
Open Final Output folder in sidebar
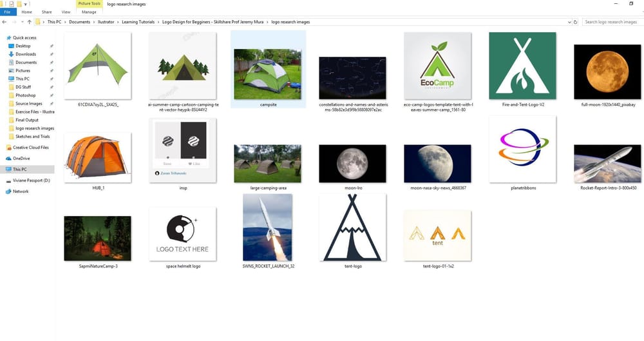tap(26, 120)
